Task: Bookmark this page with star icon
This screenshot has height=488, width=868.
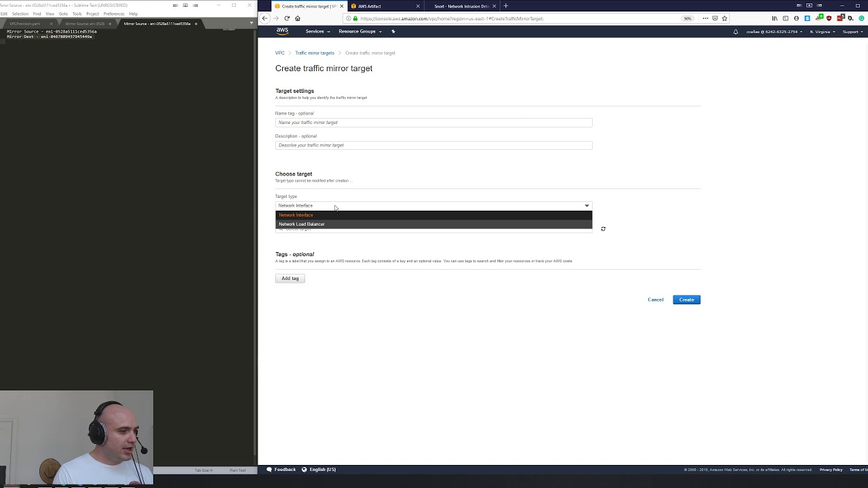Action: click(x=724, y=18)
